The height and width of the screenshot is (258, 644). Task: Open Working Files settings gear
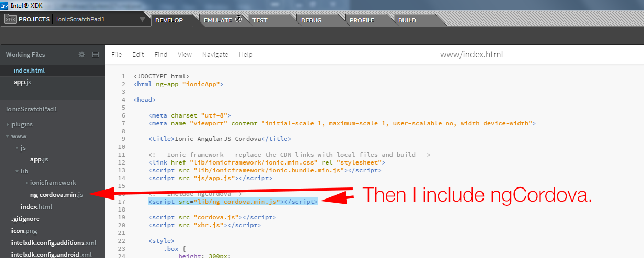(82, 54)
